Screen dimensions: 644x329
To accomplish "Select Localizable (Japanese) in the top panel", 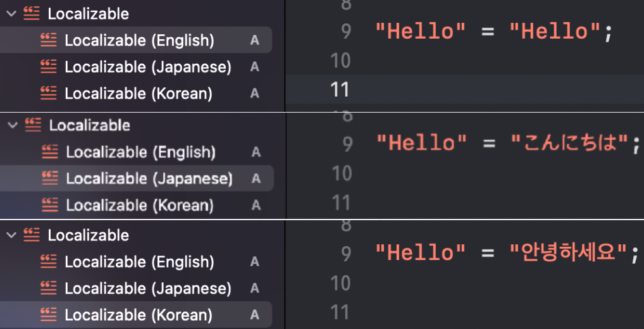I will point(147,67).
